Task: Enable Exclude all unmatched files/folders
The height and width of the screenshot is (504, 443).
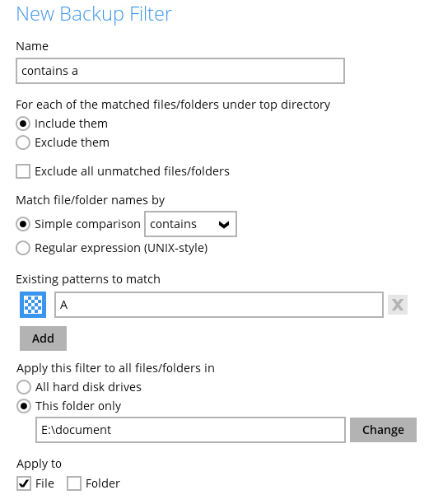Action: (23, 171)
